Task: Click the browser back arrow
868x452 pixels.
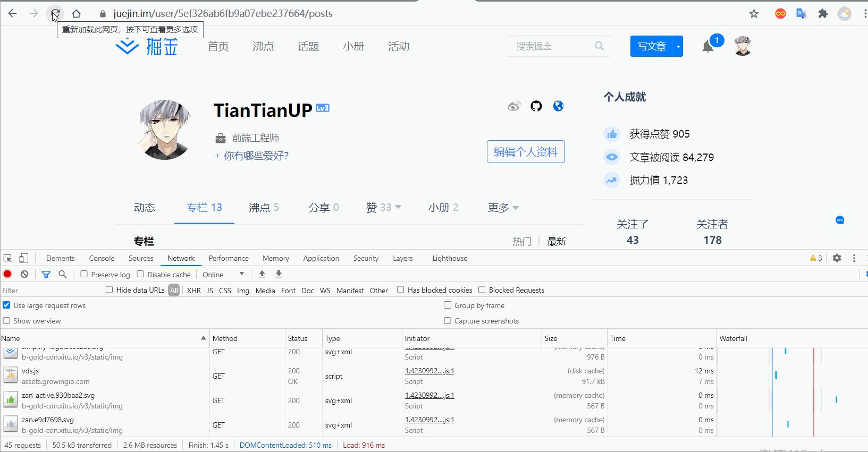Action: (13, 13)
